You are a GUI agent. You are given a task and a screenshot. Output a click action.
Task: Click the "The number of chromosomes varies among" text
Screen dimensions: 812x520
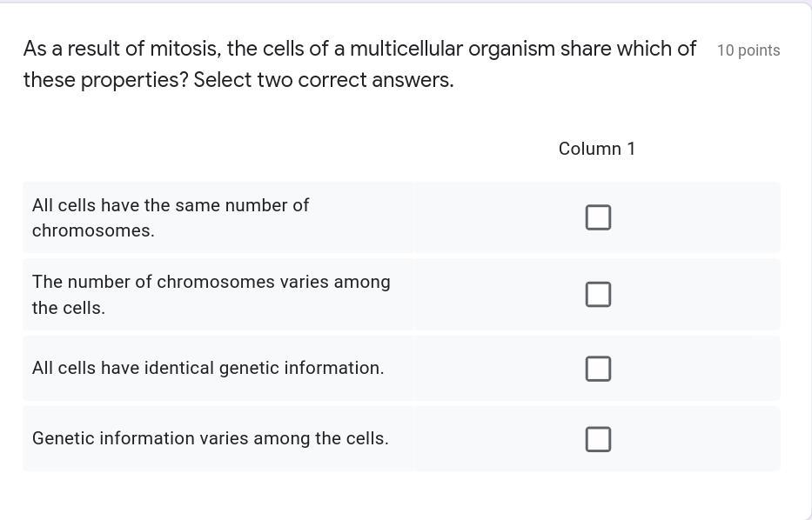pyautogui.click(x=211, y=282)
